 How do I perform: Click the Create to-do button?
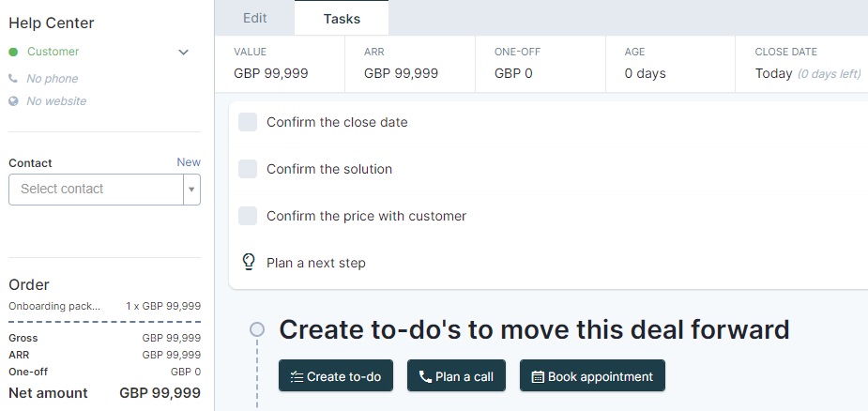pos(336,375)
